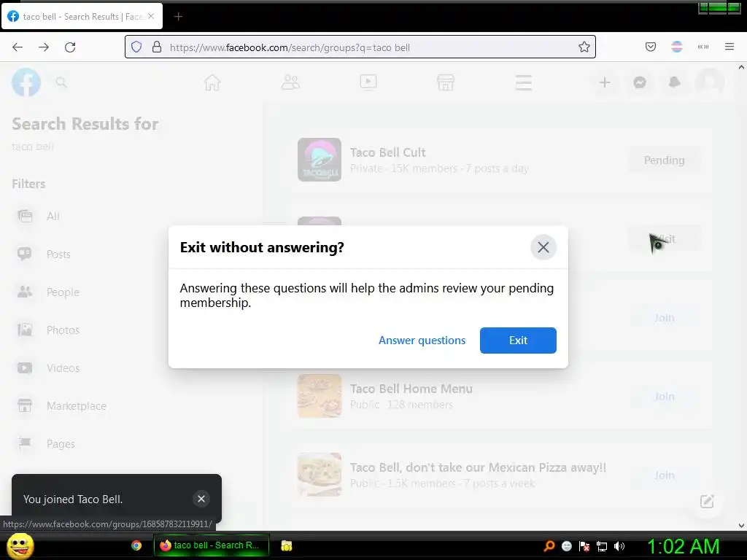Click the padlock site security icon
This screenshot has width=747, height=560.
point(156,47)
